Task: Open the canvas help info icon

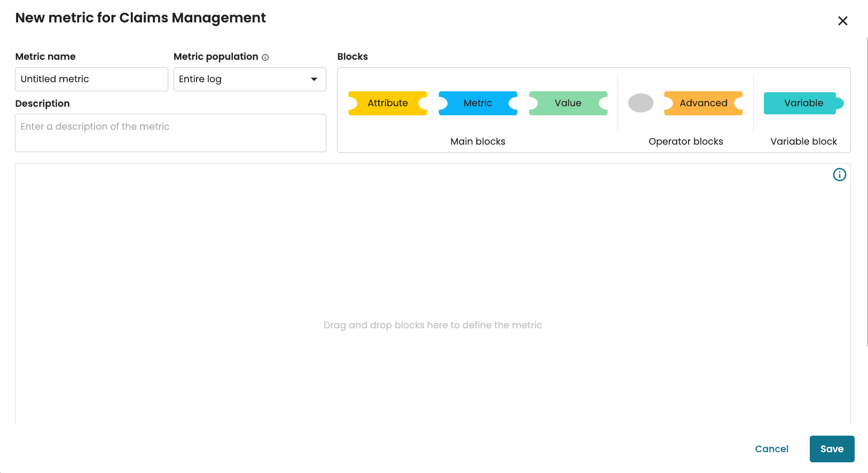Action: (839, 175)
